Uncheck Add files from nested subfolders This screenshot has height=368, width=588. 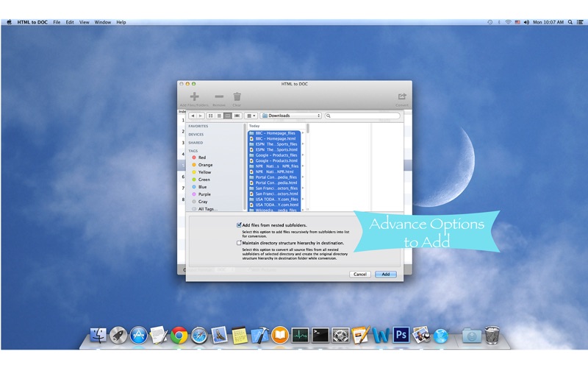239,225
